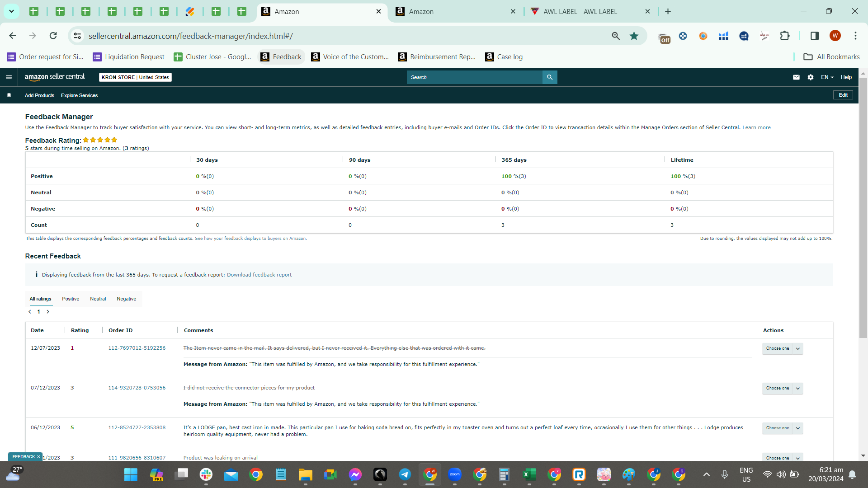Click the LOG IN extension icon
868x488 pixels.
pyautogui.click(x=764, y=36)
